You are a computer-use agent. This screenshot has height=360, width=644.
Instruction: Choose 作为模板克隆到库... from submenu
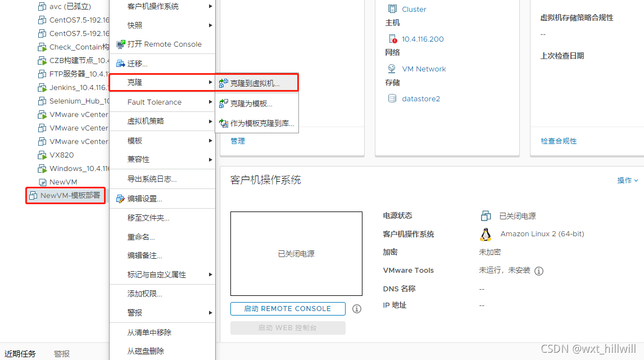257,123
